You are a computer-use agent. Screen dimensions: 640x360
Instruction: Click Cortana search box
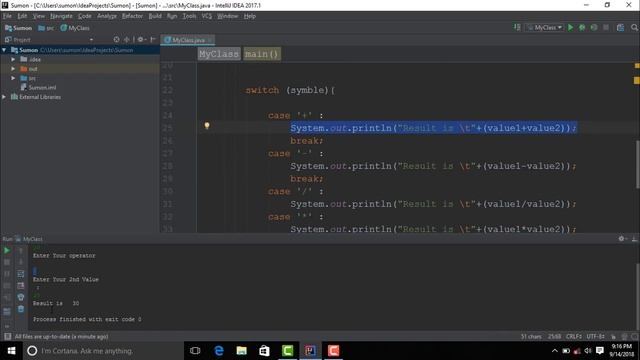(103, 351)
